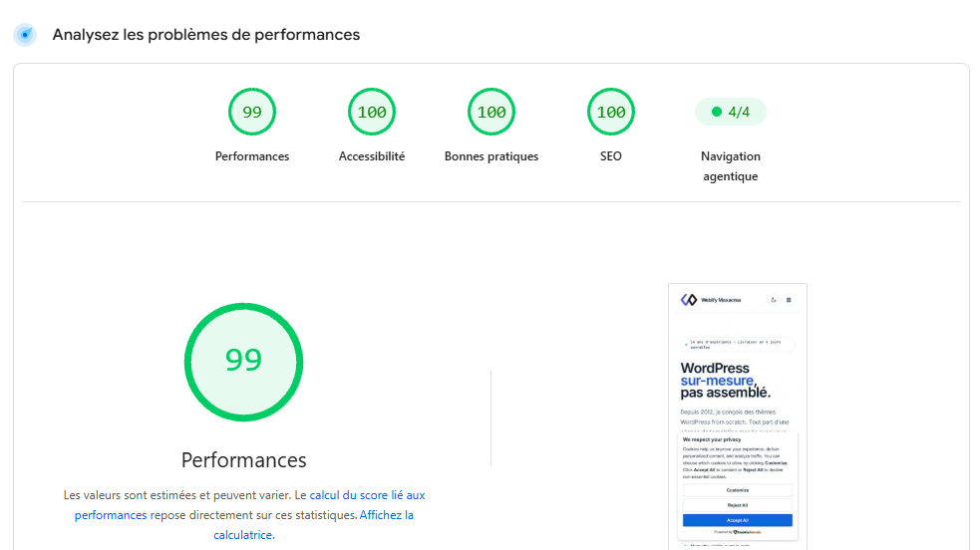Click the large Performances heading
This screenshot has width=980, height=550.
click(x=243, y=460)
